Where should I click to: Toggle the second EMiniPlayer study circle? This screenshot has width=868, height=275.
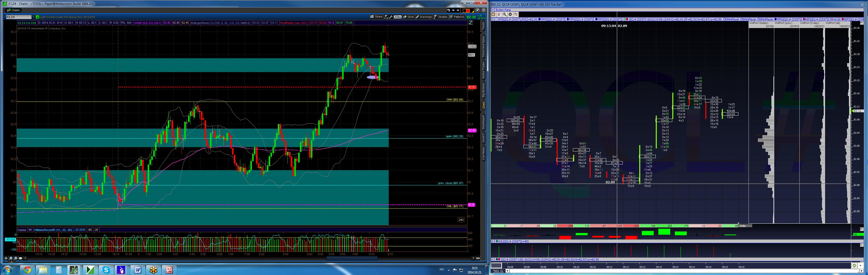coord(741,19)
